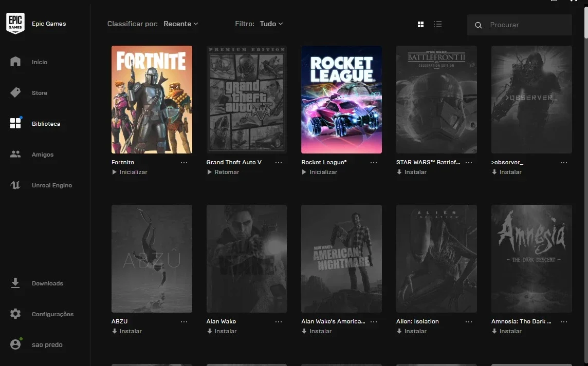This screenshot has height=366, width=588.
Task: Open Alien: Isolation three-dot options menu
Action: point(469,322)
